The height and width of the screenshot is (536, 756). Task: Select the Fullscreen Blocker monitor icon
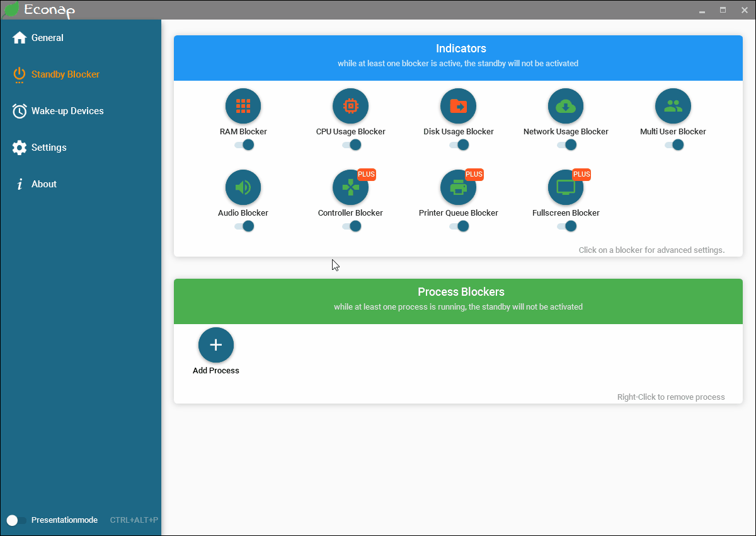point(566,187)
